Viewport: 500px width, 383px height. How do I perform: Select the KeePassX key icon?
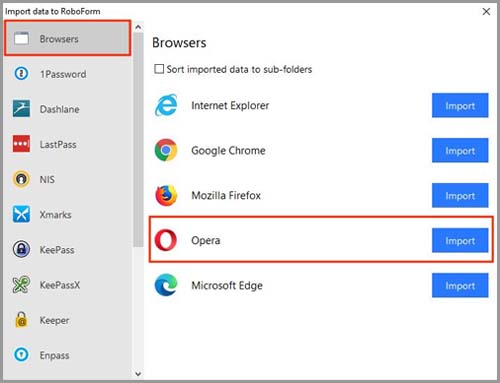point(21,285)
